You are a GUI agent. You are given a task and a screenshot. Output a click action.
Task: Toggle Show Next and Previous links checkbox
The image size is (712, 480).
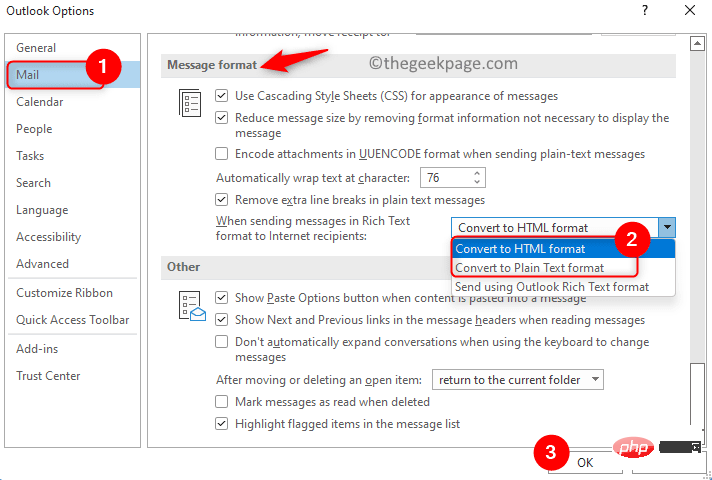pos(221,320)
